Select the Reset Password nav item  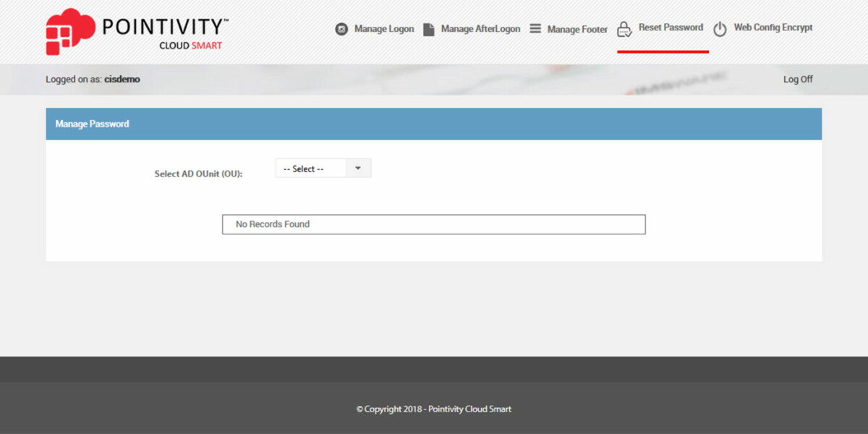point(670,27)
